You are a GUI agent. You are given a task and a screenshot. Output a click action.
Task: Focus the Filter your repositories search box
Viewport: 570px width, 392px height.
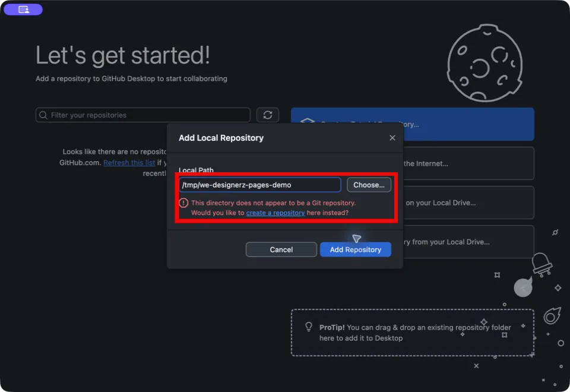click(x=143, y=115)
